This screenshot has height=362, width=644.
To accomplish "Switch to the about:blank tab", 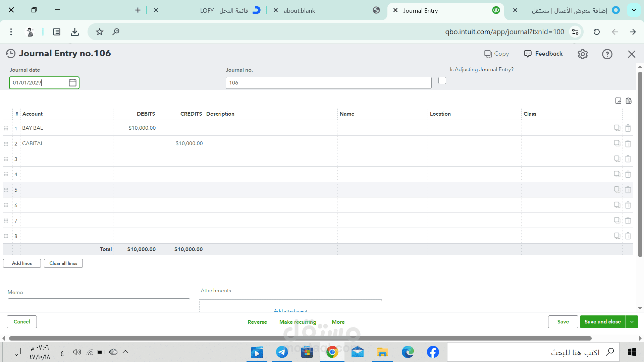I will point(299,10).
